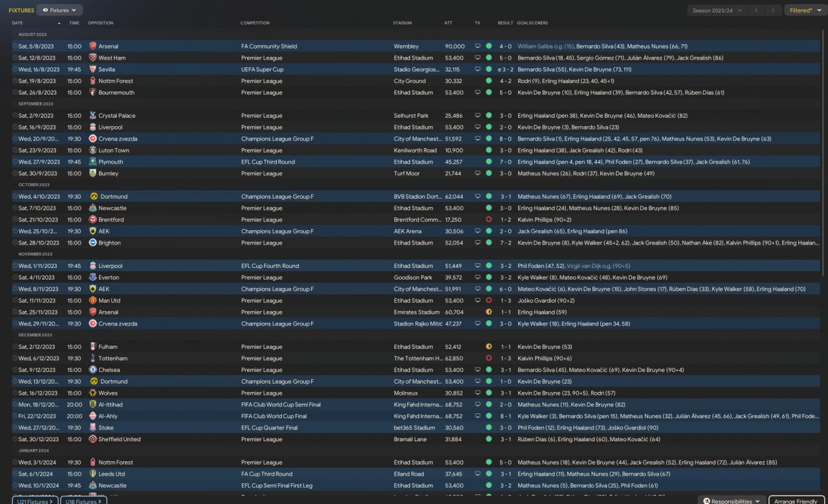Click the 1 - 3 result against Man Utd
This screenshot has width=828, height=504.
tap(505, 301)
